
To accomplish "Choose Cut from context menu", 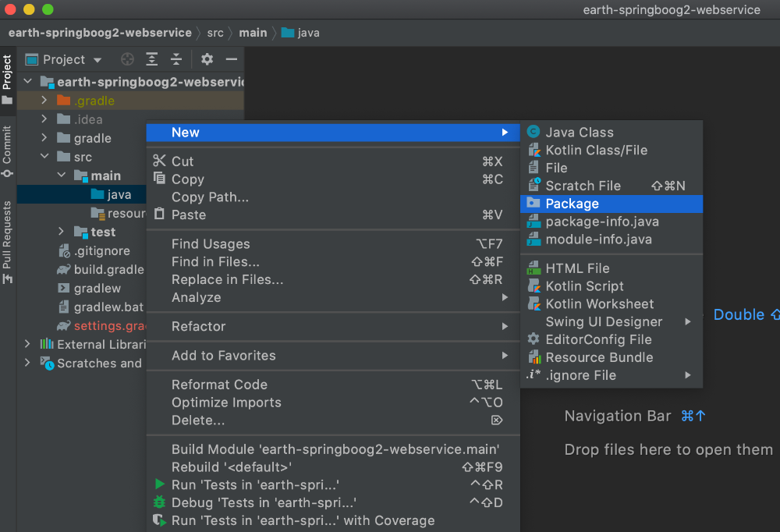I will (333, 161).
